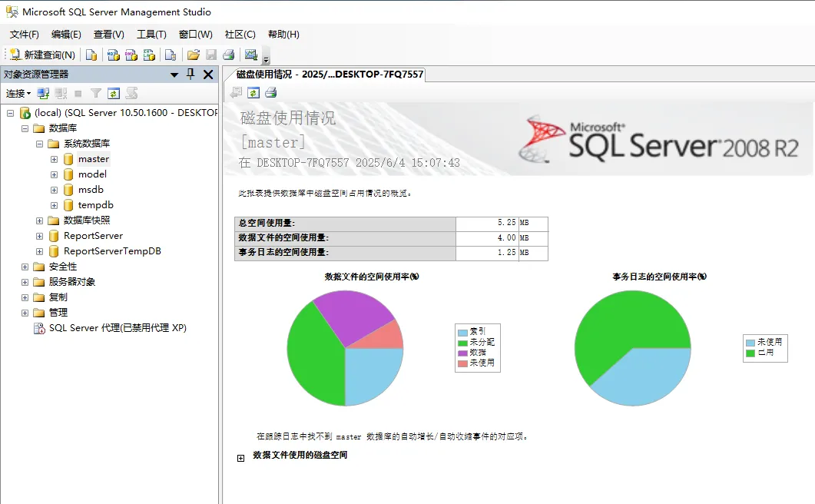
Task: Click the SQL Server Compact query icon
Action: pos(171,55)
